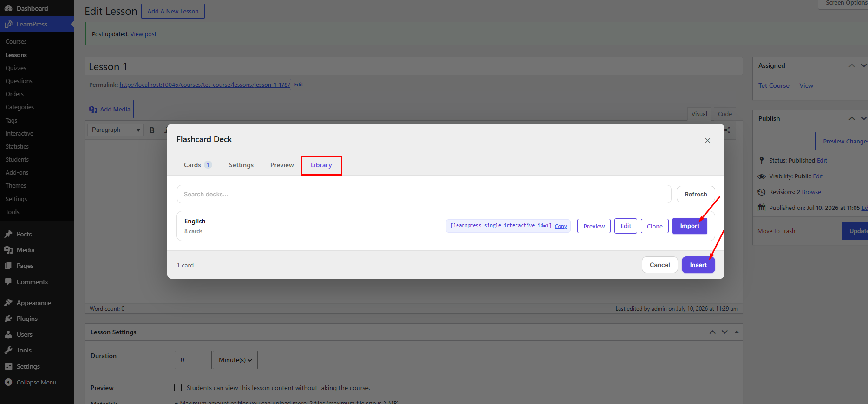Open Statistics in LearnPress menu
868x404 pixels.
pyautogui.click(x=17, y=147)
